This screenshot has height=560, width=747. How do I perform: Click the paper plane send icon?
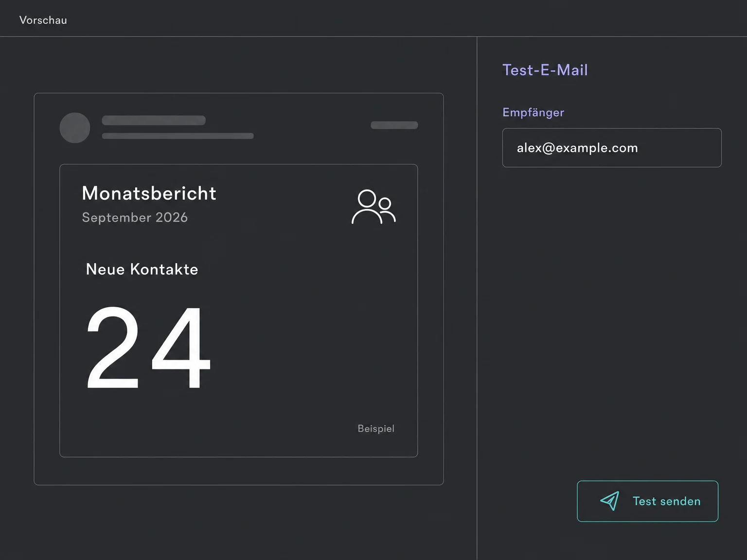[610, 501]
